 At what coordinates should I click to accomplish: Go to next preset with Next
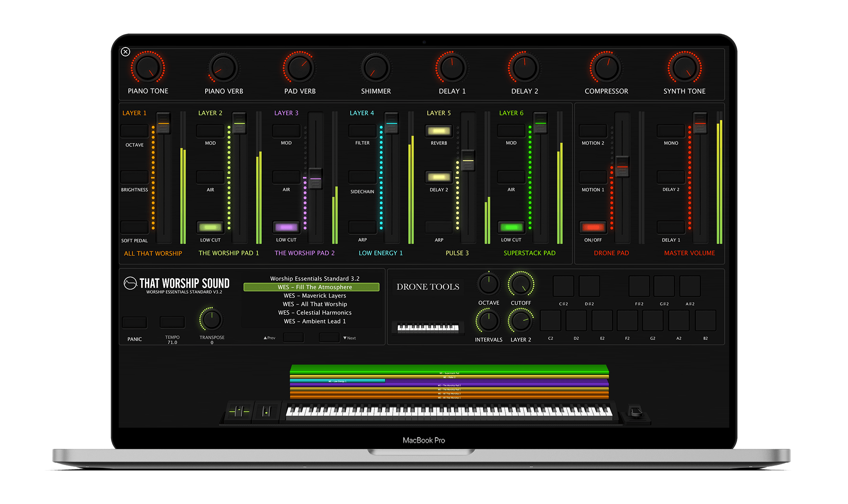point(329,338)
